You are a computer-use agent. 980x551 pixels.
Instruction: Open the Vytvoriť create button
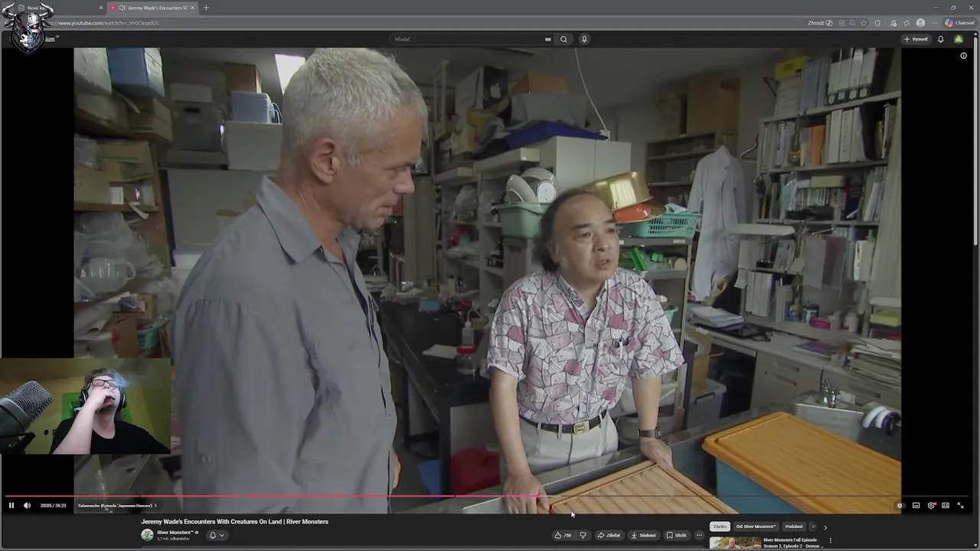point(916,39)
